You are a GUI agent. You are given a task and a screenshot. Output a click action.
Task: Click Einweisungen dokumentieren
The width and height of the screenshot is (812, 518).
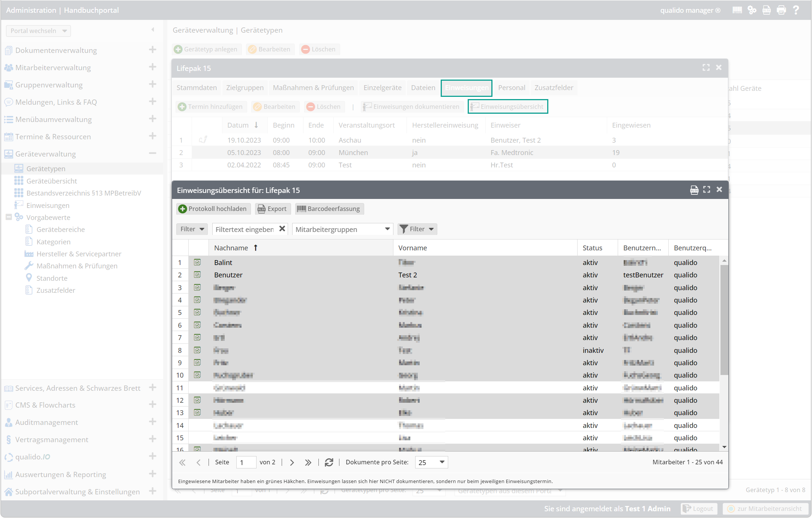tap(412, 107)
